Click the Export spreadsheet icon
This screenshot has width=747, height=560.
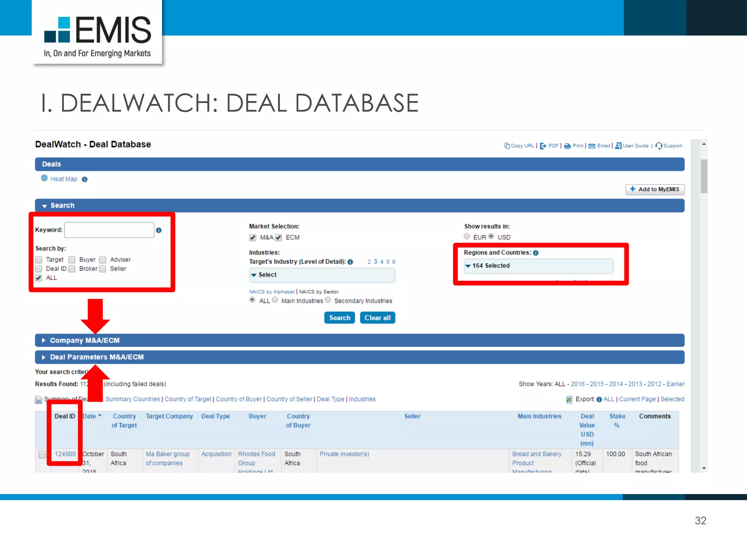pyautogui.click(x=569, y=400)
